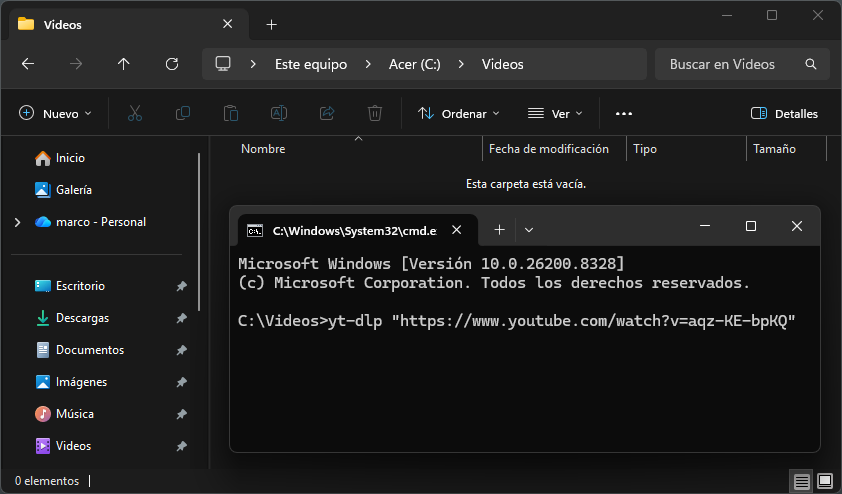Click Este equipo in address bar

[311, 64]
